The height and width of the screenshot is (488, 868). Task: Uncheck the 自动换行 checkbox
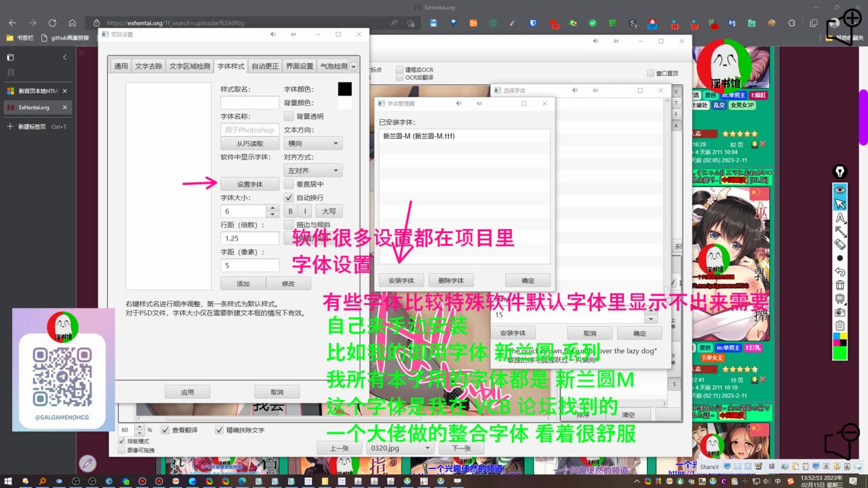click(289, 198)
